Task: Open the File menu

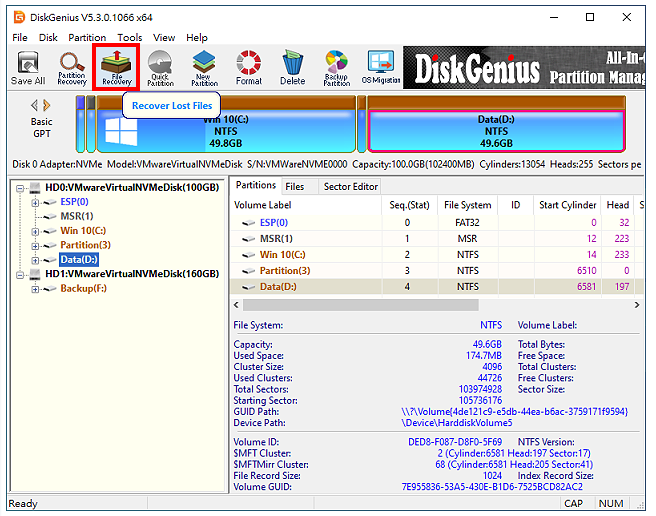Action: click(x=20, y=38)
